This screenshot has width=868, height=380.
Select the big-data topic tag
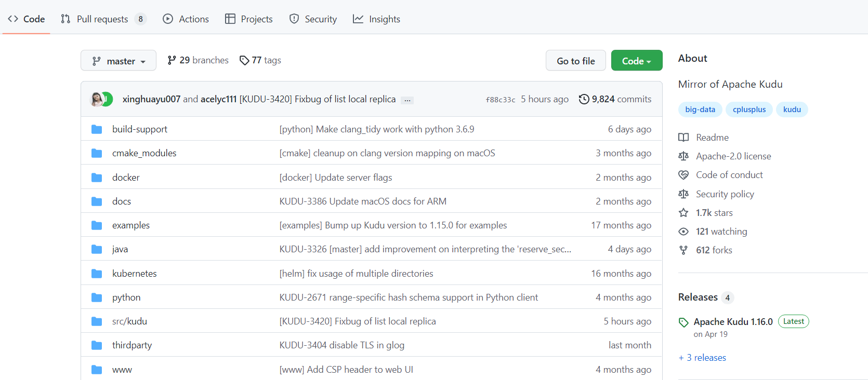(700, 110)
